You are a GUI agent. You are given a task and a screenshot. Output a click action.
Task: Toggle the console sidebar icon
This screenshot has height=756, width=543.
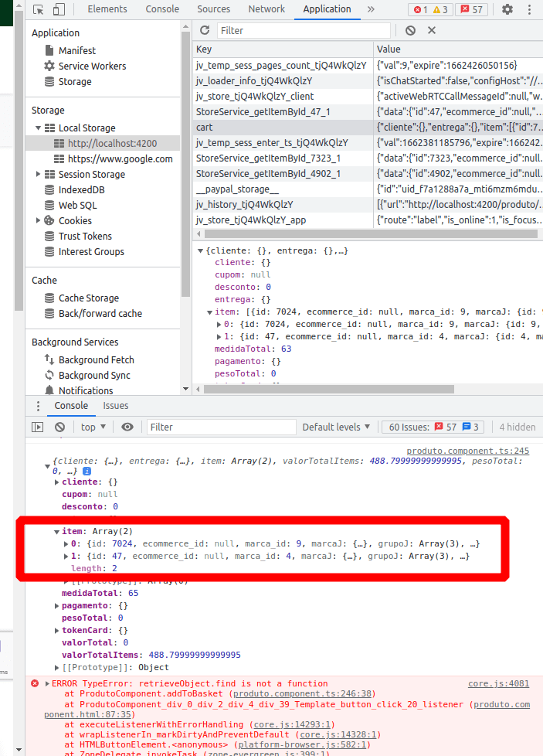pos(38,427)
